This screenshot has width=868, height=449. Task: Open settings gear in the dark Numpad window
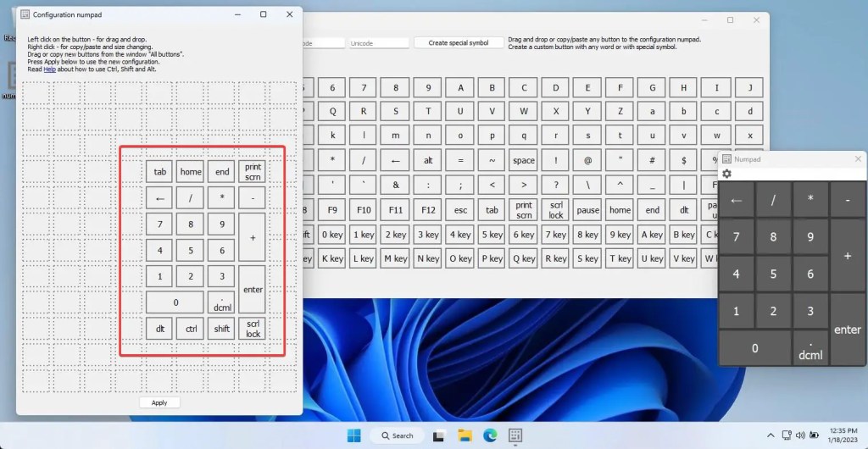click(726, 174)
